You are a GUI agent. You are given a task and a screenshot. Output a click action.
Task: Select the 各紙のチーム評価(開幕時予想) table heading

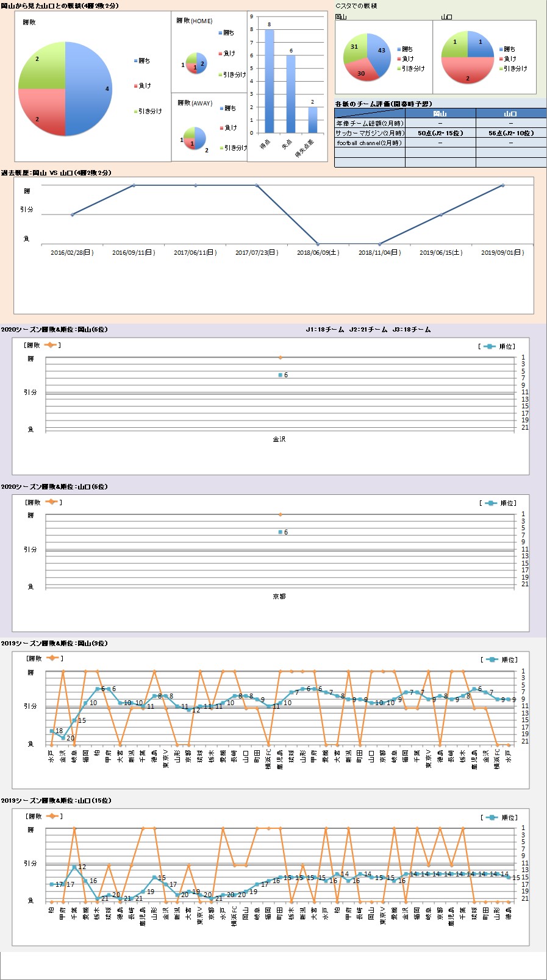[384, 104]
